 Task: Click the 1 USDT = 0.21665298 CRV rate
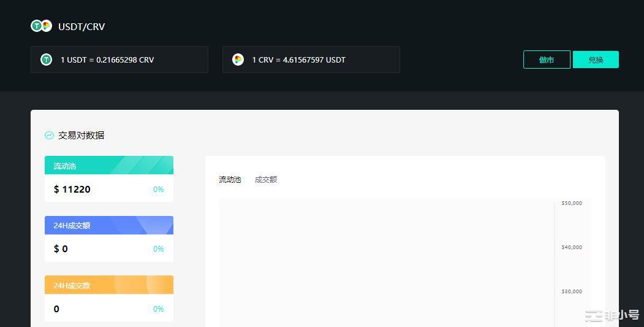(x=107, y=60)
